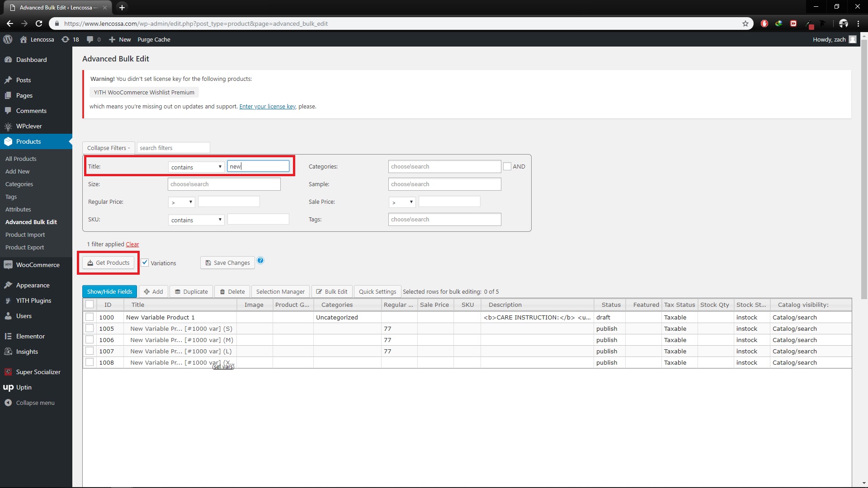This screenshot has height=488, width=868.
Task: Click the Collapse menu arrow icon
Action: (x=8, y=403)
